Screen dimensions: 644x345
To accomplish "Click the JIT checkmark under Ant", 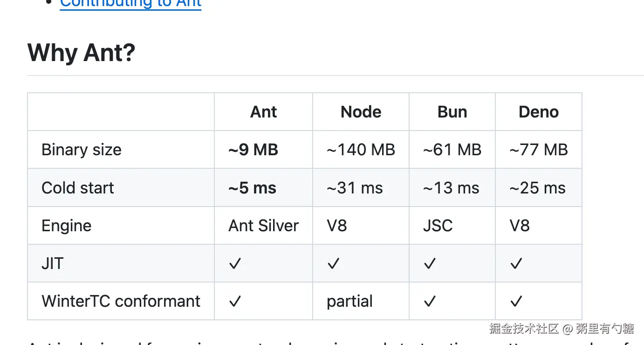I will 235,264.
